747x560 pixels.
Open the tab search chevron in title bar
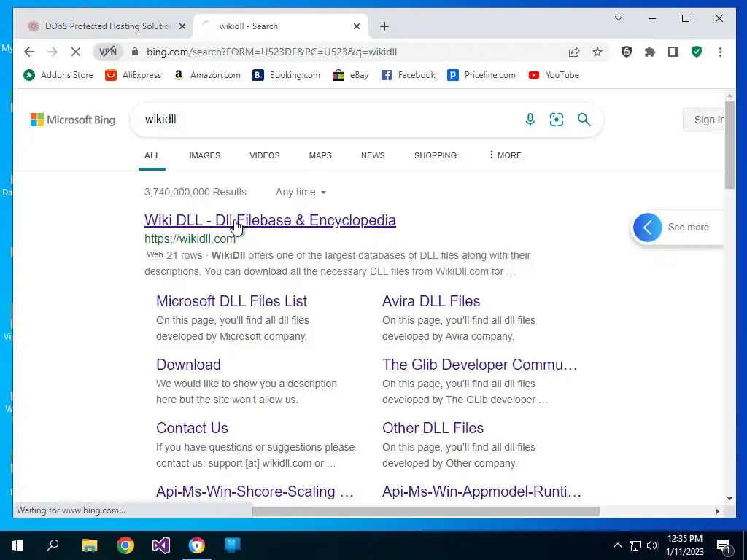(619, 18)
